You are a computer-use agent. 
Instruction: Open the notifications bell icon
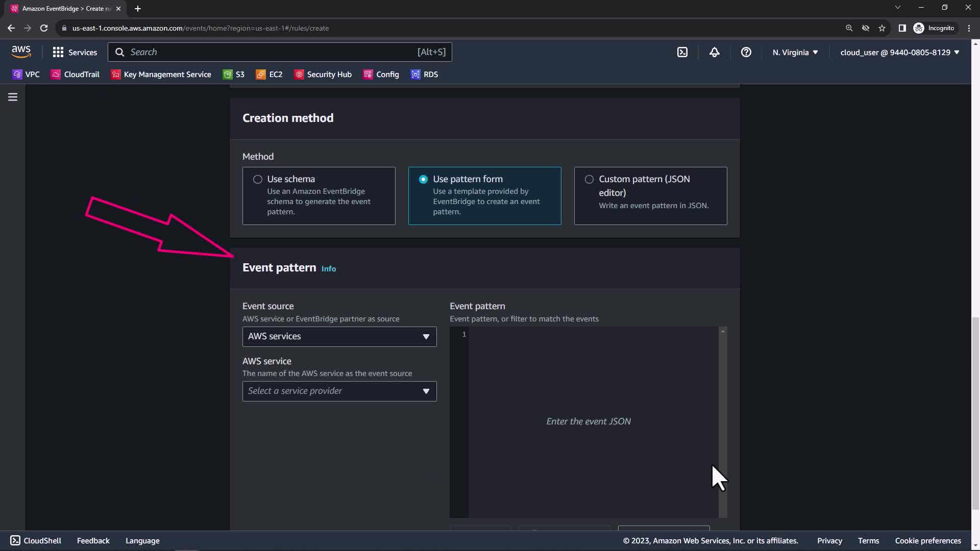click(714, 52)
